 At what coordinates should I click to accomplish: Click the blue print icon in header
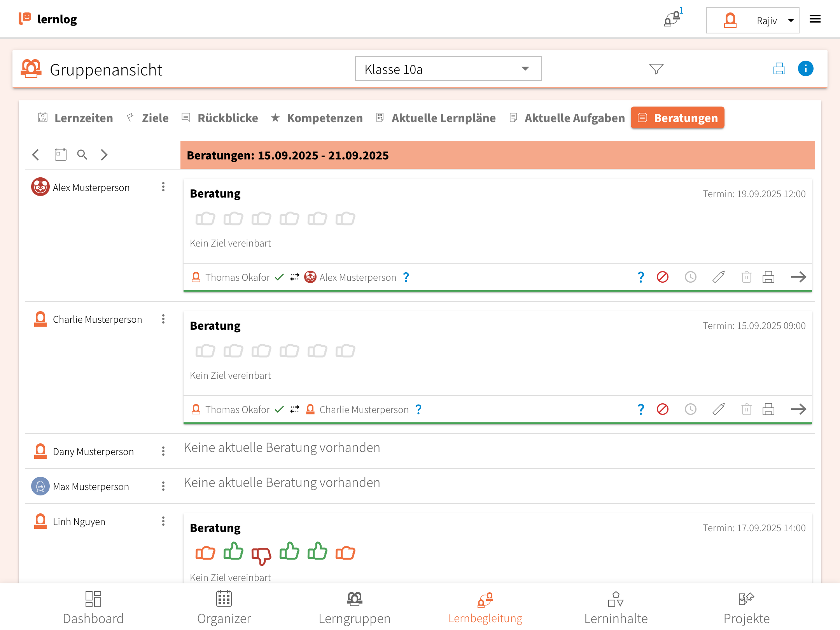click(x=779, y=69)
